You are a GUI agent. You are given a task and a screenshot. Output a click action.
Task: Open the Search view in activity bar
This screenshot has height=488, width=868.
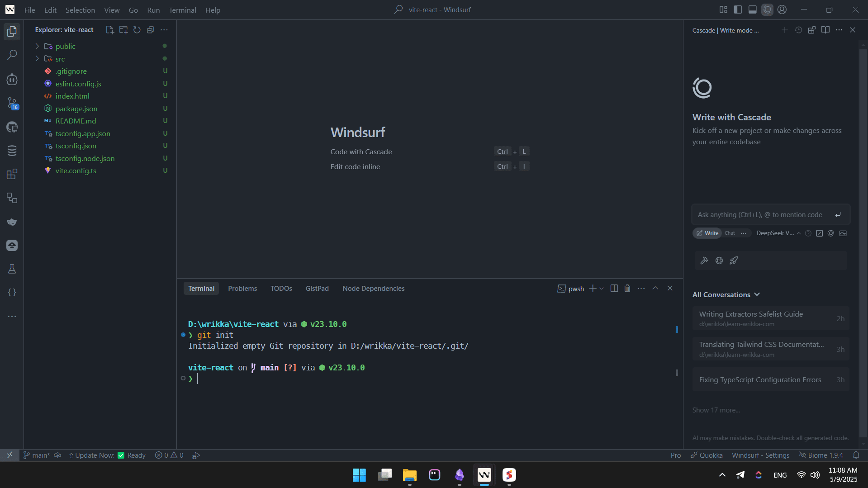[x=12, y=55]
